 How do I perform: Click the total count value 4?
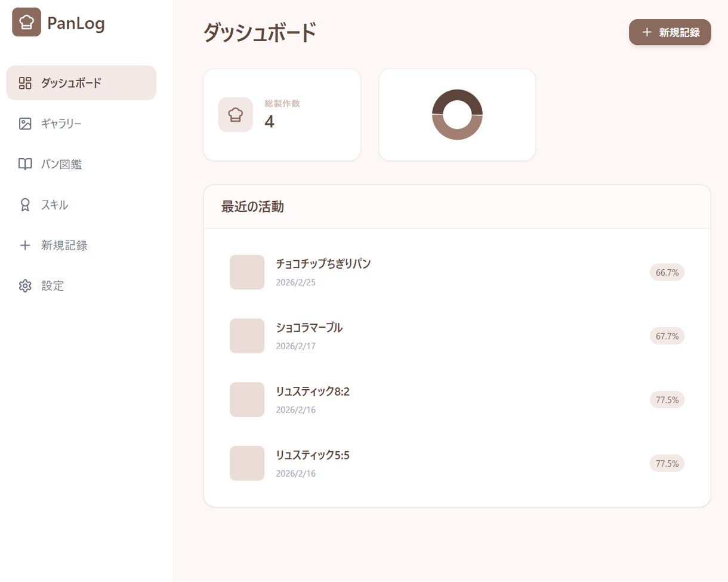(269, 122)
